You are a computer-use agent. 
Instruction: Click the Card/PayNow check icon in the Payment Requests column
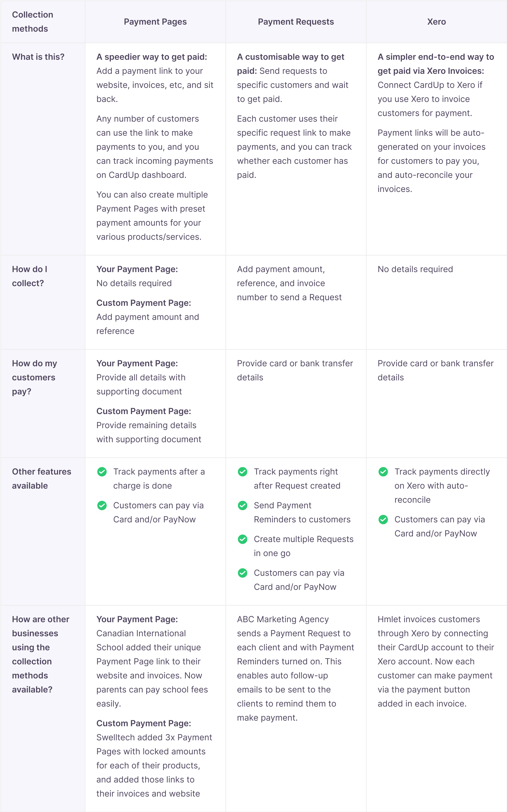pyautogui.click(x=242, y=573)
